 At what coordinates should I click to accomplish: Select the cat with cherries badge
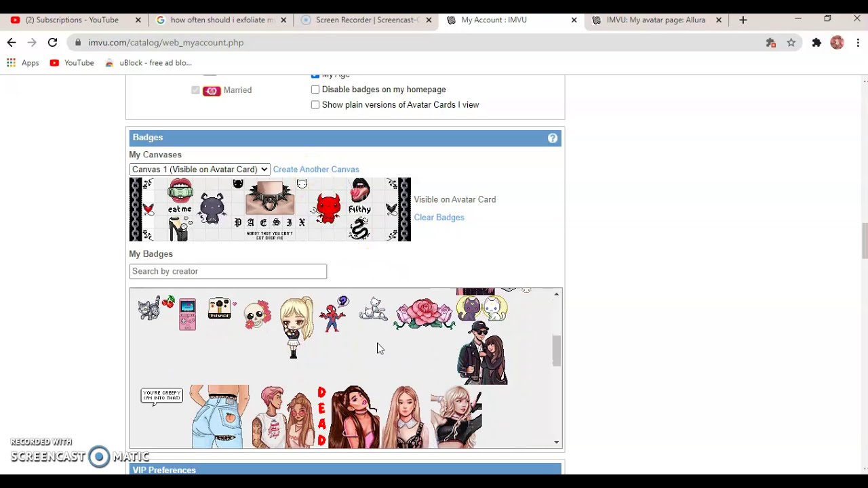(x=156, y=308)
